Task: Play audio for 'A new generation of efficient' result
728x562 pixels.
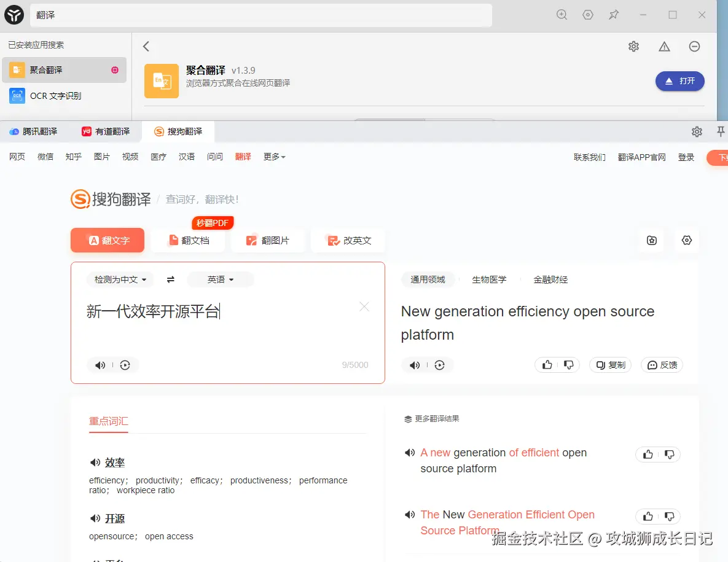Action: 410,452
